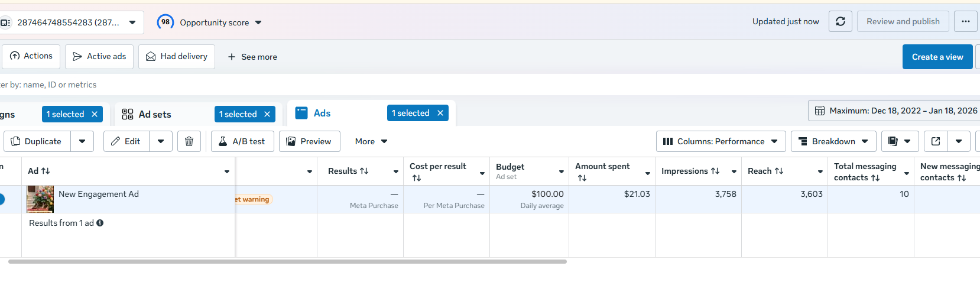This screenshot has width=980, height=282.
Task: Open Columns: Performance dropdown
Action: 721,141
